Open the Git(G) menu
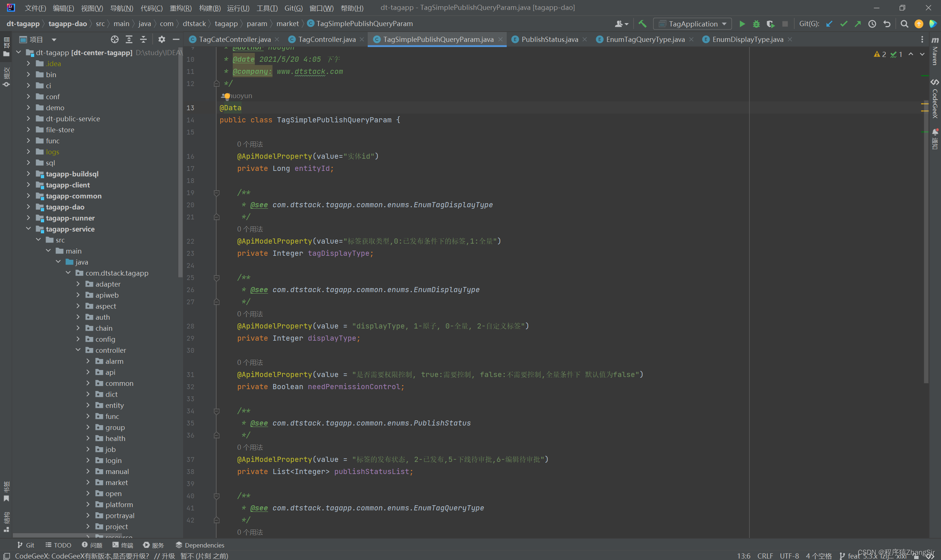 point(293,8)
